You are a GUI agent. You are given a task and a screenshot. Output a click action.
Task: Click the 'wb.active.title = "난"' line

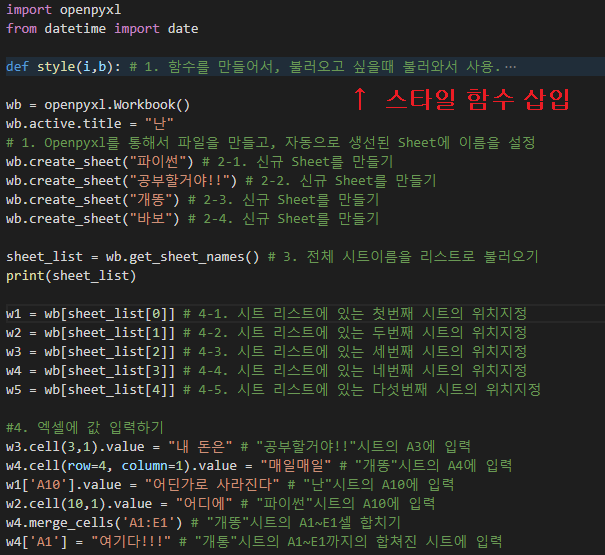coord(90,124)
